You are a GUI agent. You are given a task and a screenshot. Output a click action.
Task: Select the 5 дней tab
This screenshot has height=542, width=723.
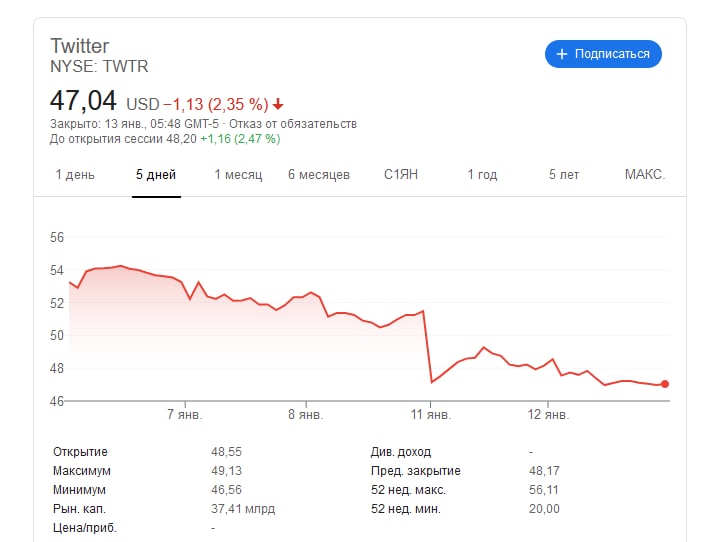[156, 175]
